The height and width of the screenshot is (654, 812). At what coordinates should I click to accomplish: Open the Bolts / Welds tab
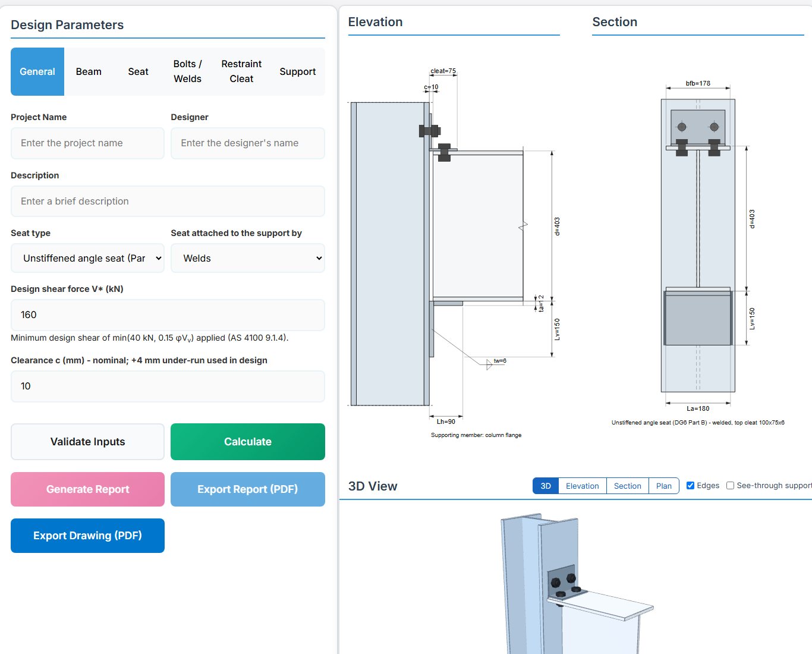188,71
